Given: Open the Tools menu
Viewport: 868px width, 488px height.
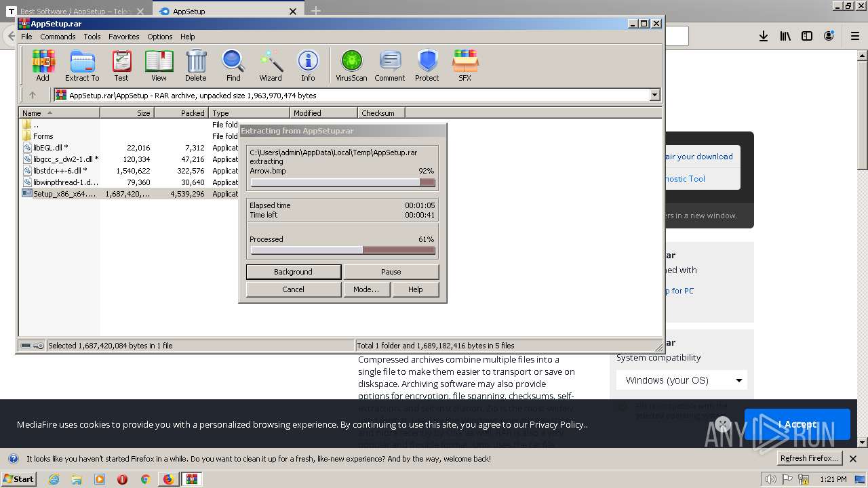Looking at the screenshot, I should click(92, 37).
